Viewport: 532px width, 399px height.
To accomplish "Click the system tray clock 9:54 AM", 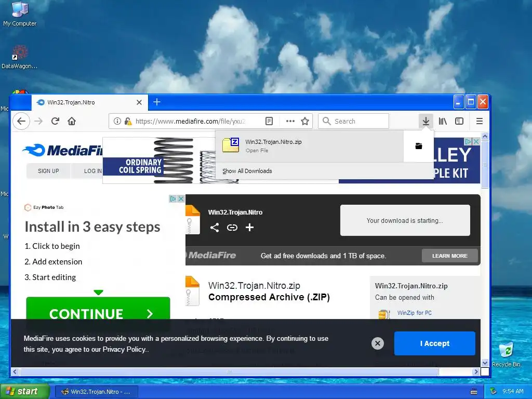I will [513, 391].
